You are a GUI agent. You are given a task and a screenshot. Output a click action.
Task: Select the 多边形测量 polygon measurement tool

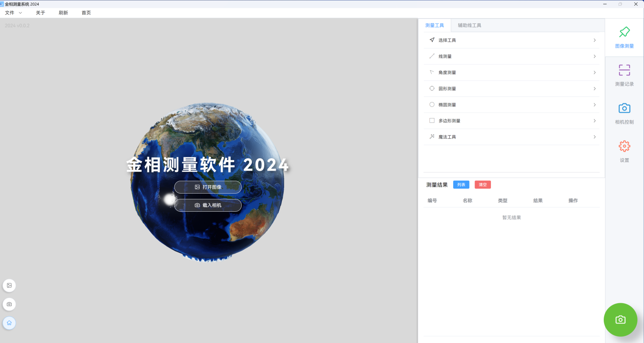[x=449, y=120]
